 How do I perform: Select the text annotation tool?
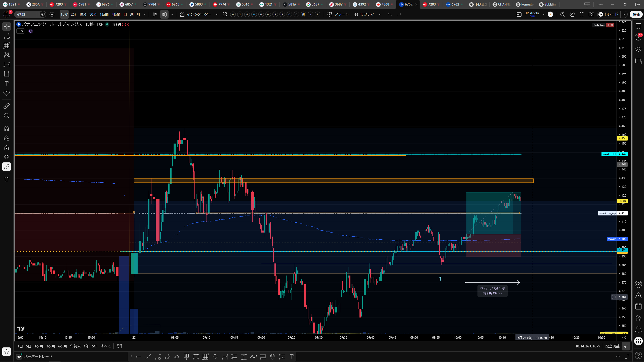[7, 84]
